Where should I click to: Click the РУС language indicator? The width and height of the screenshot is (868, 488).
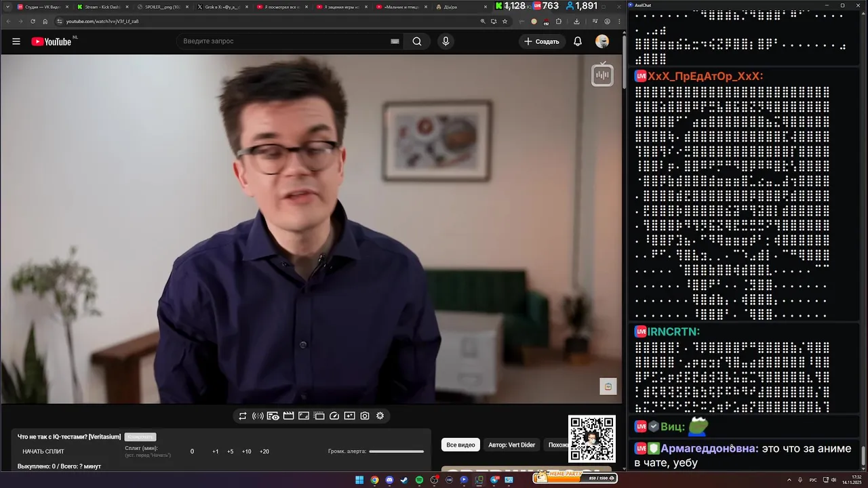tap(813, 480)
